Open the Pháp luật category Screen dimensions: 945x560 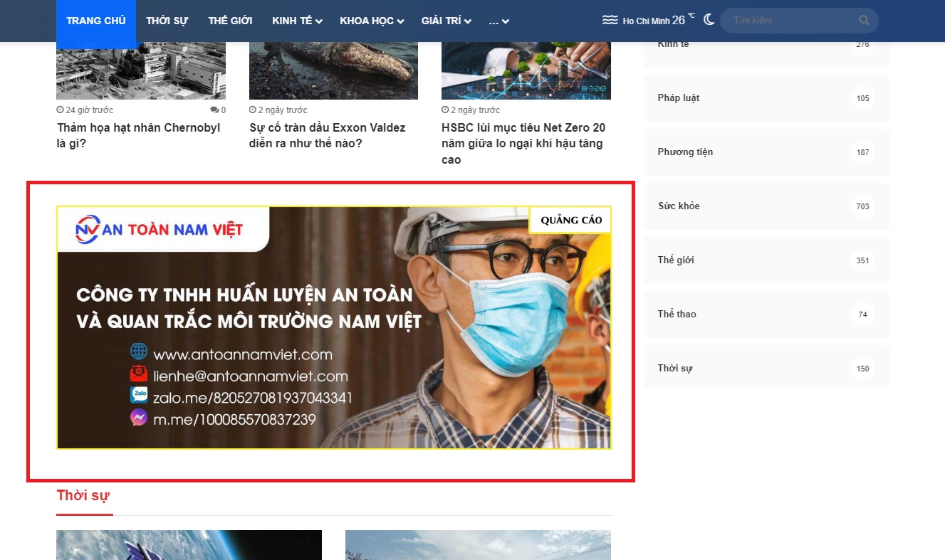click(x=766, y=98)
